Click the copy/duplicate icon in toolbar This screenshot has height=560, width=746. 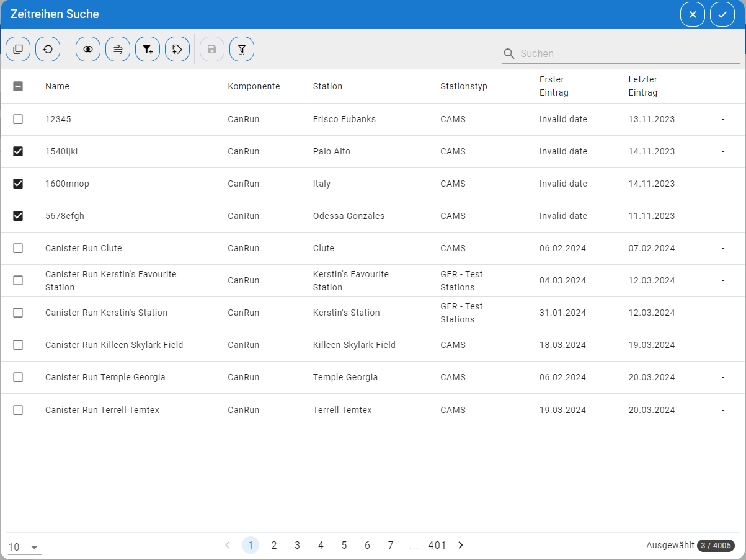tap(18, 49)
